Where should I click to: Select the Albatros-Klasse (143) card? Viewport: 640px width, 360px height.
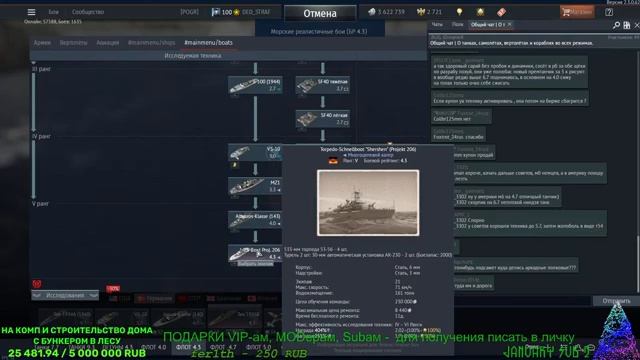[255, 220]
